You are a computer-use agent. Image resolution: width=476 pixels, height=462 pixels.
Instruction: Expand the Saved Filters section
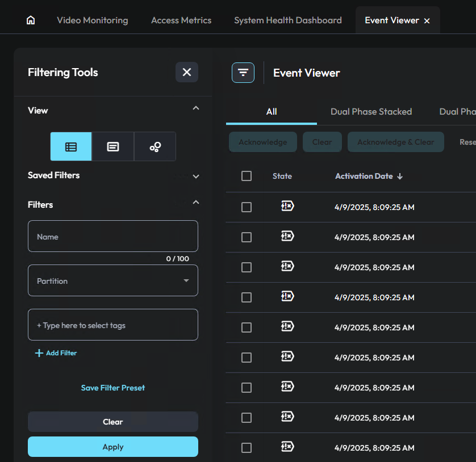[196, 176]
